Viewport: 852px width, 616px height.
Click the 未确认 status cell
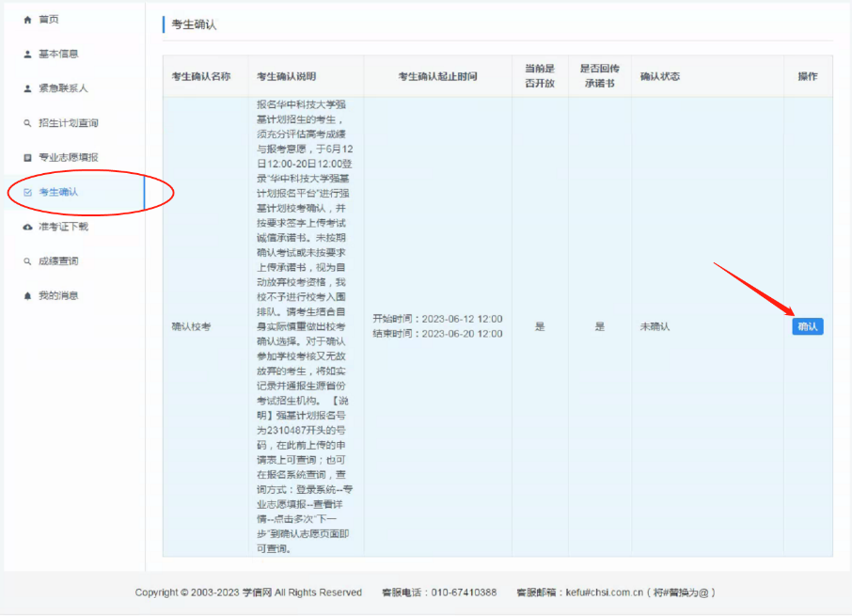pos(655,327)
